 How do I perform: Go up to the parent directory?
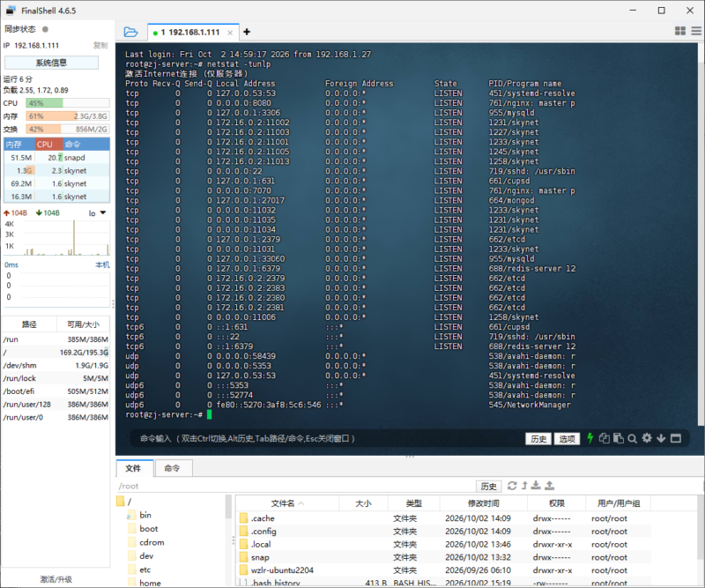pos(524,486)
